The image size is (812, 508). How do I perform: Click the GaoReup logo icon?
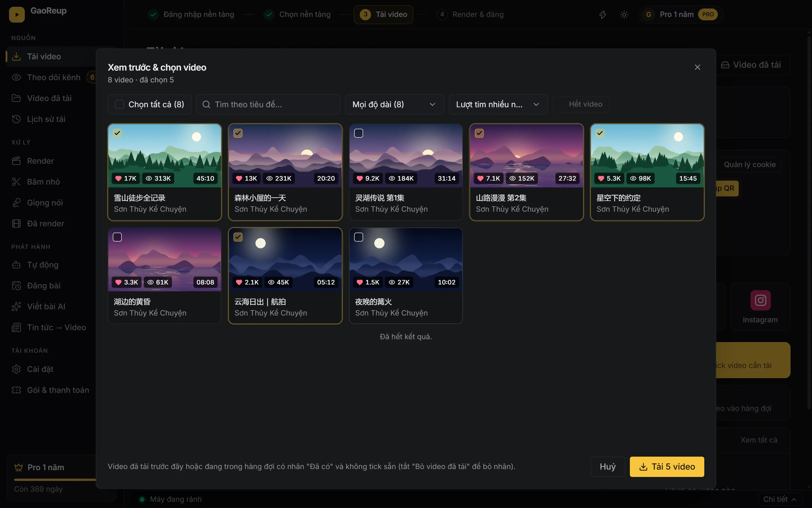17,14
